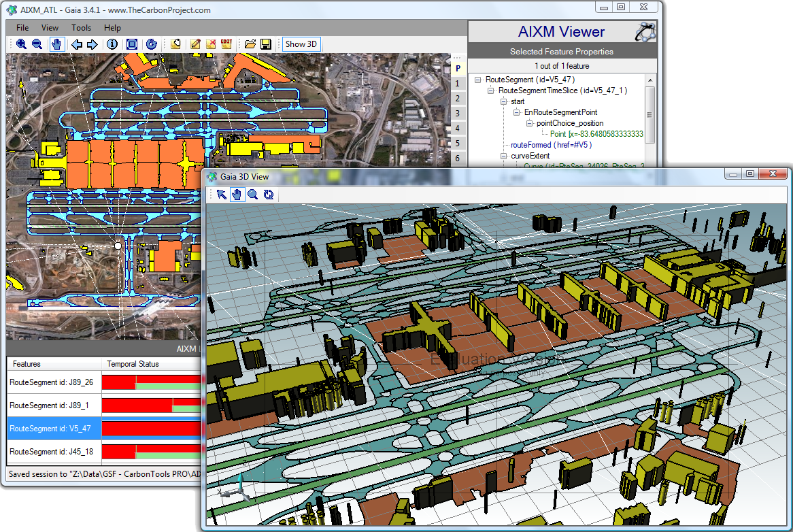The width and height of the screenshot is (793, 532).
Task: Click the red EDIT note icon
Action: click(x=226, y=44)
